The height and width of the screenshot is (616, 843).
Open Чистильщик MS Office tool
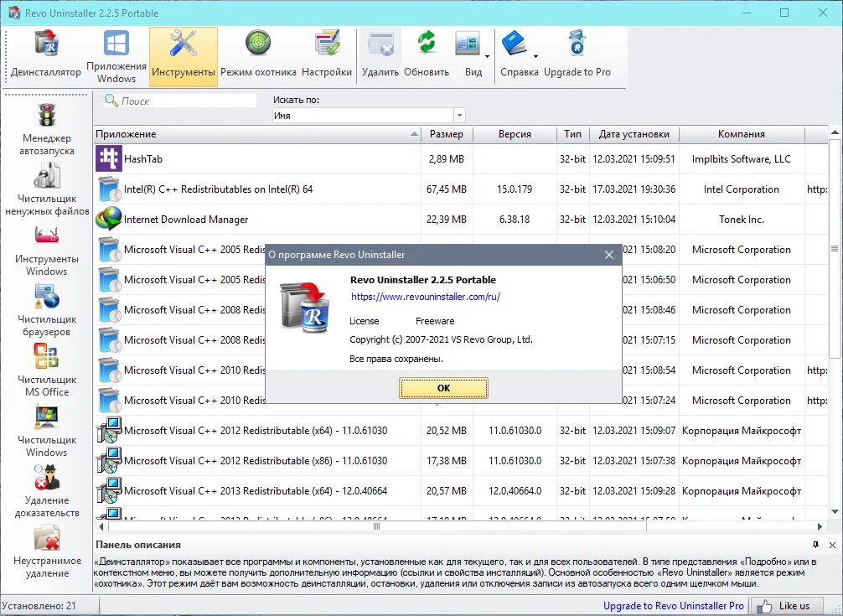[47, 370]
